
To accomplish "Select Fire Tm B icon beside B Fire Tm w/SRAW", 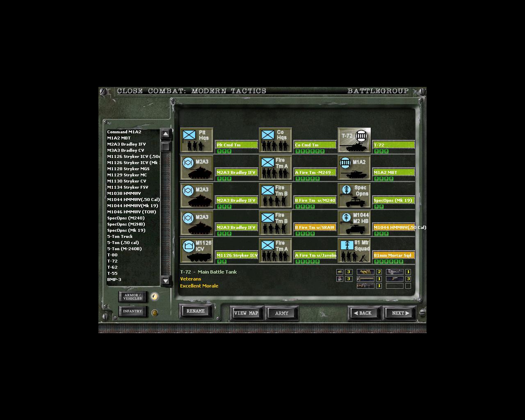I will click(x=275, y=223).
